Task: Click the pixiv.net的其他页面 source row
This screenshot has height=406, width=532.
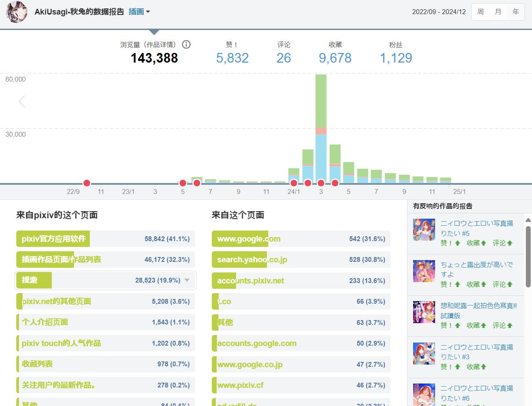Action: [106, 302]
